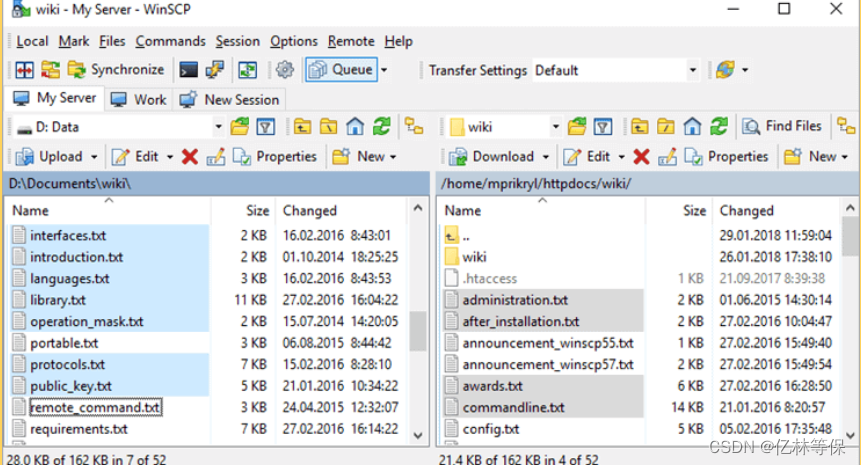Click the local red Delete icon
This screenshot has width=861, height=465.
pyautogui.click(x=189, y=157)
